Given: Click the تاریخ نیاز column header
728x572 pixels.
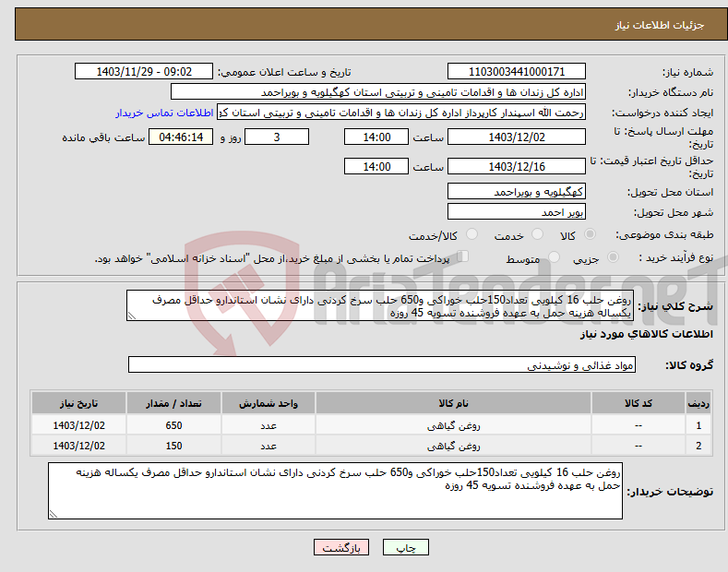Looking at the screenshot, I should (x=79, y=403).
